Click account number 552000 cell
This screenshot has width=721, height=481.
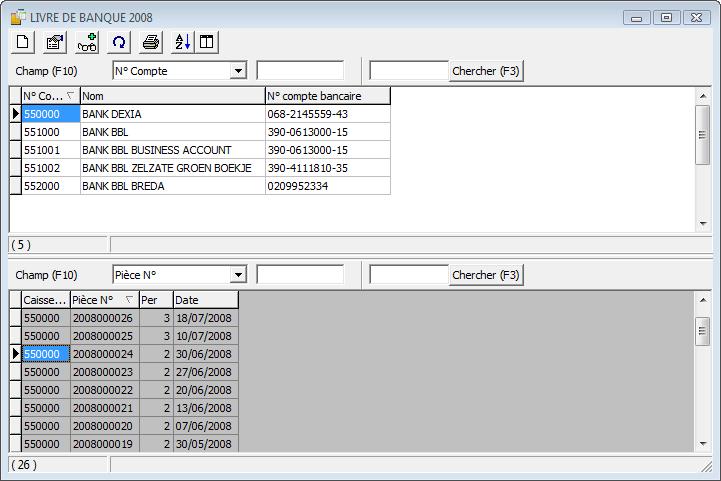click(51, 186)
